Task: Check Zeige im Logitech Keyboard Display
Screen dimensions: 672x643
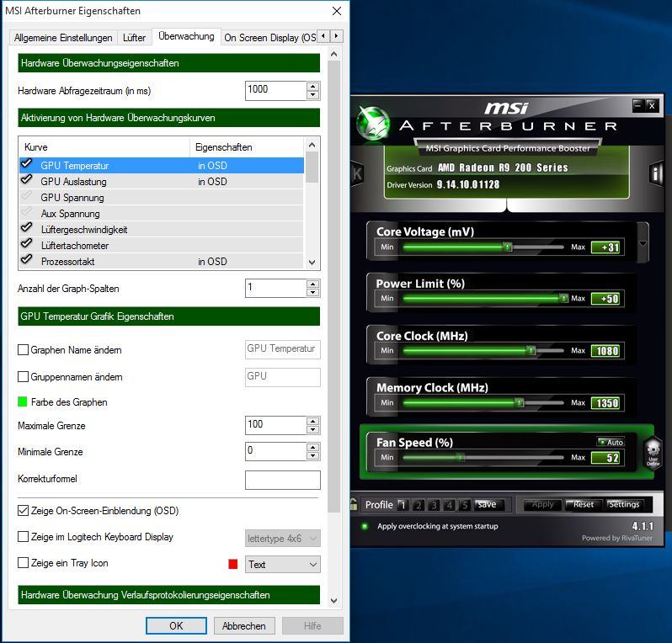Action: tap(23, 537)
